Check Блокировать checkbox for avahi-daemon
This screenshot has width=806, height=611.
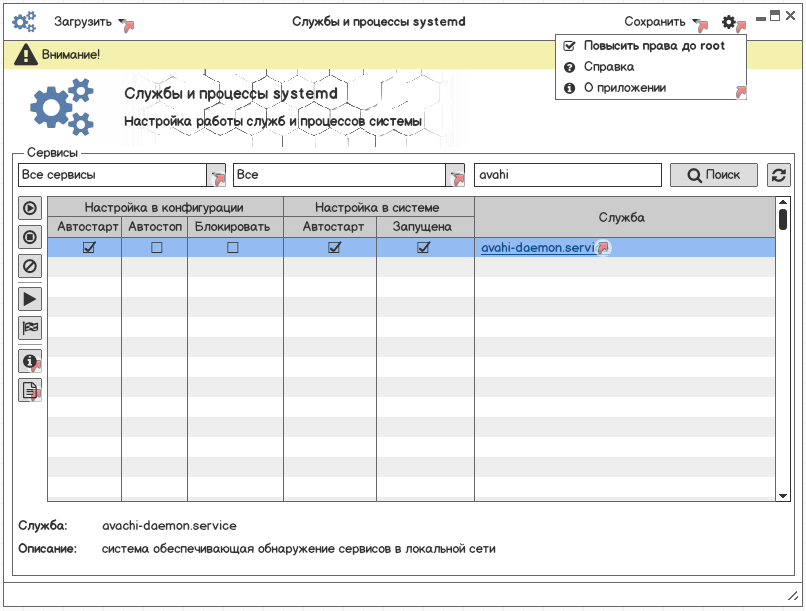pyautogui.click(x=233, y=247)
